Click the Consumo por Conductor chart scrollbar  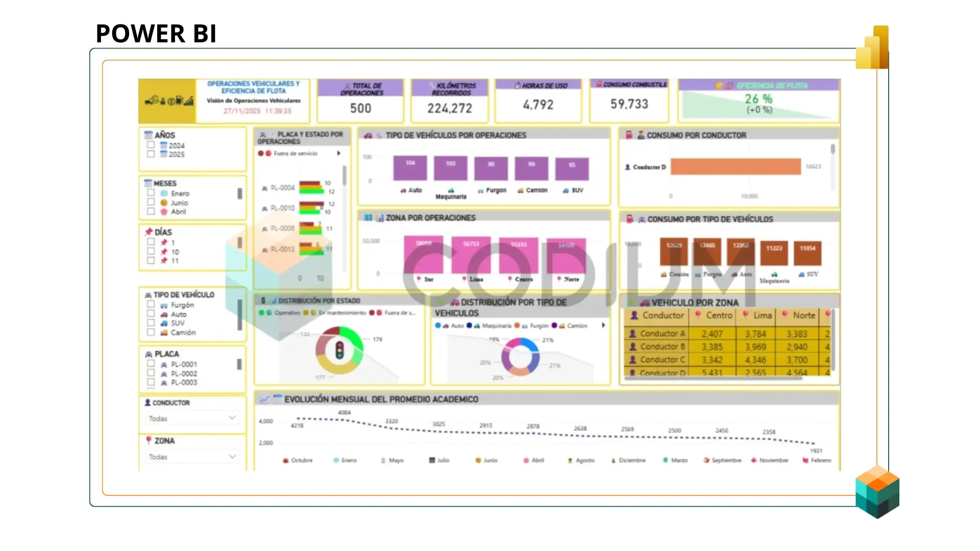(x=833, y=149)
